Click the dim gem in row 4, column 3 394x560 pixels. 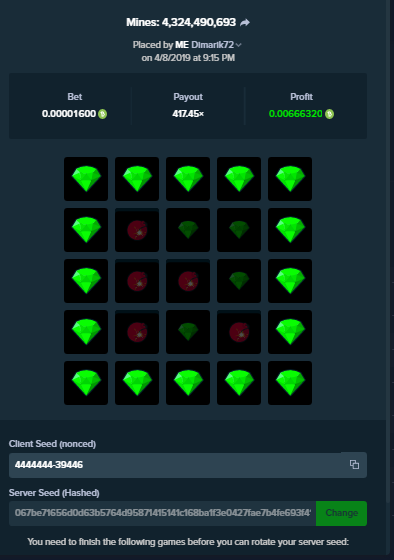(188, 332)
